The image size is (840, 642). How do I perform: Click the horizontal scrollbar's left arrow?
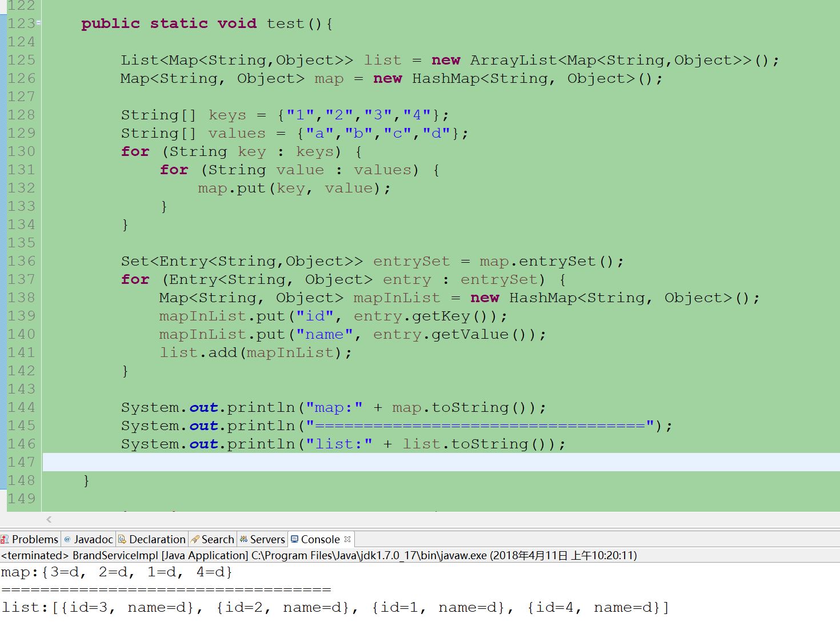pos(49,520)
